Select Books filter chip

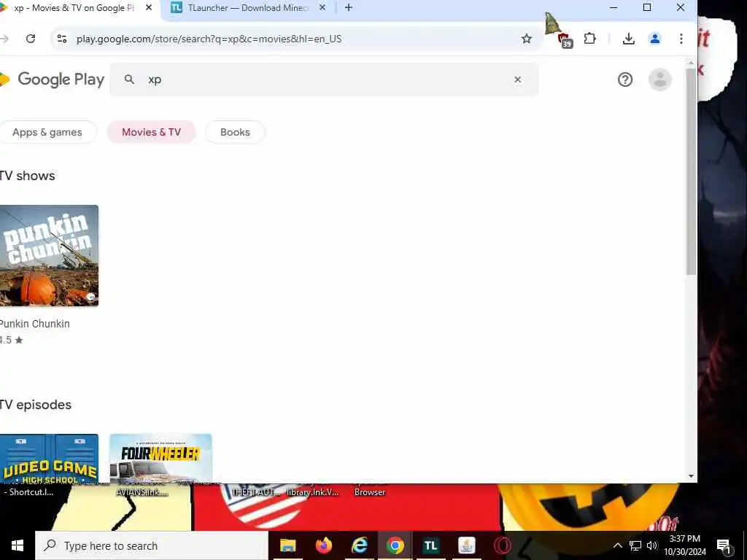click(x=235, y=132)
